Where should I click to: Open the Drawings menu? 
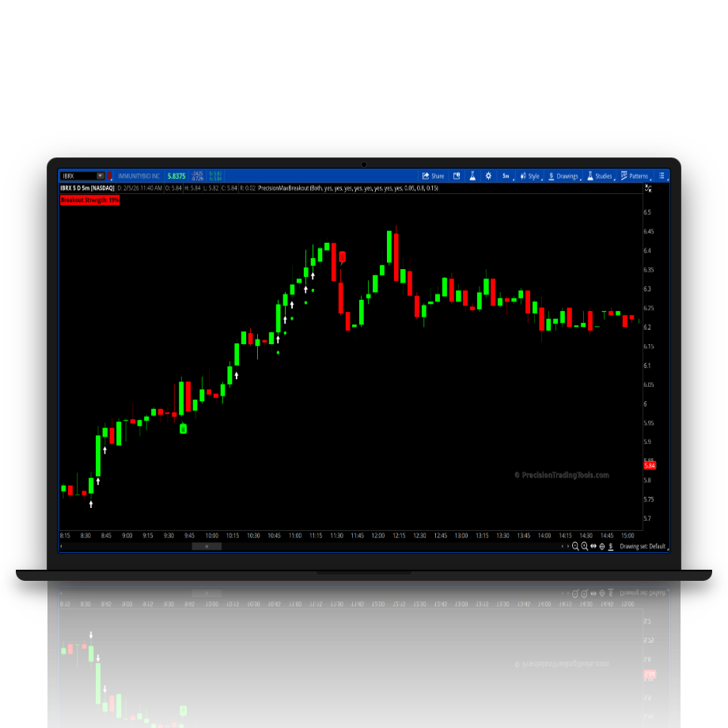click(565, 176)
